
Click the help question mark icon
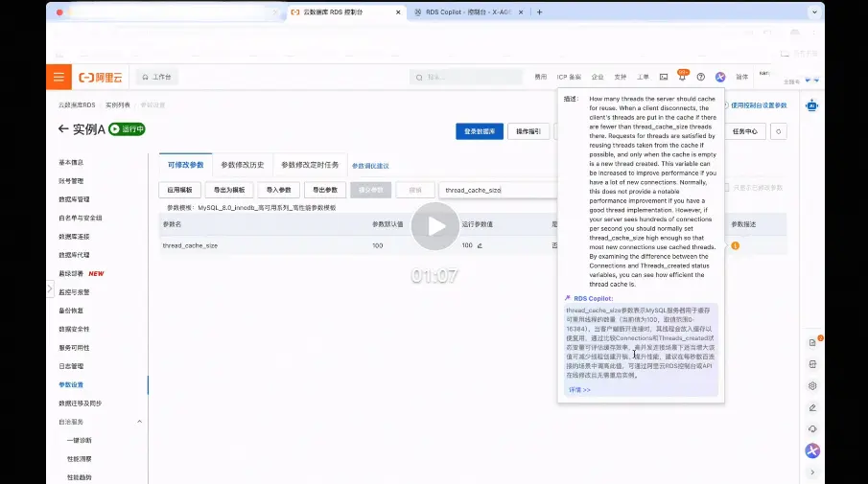tap(700, 77)
